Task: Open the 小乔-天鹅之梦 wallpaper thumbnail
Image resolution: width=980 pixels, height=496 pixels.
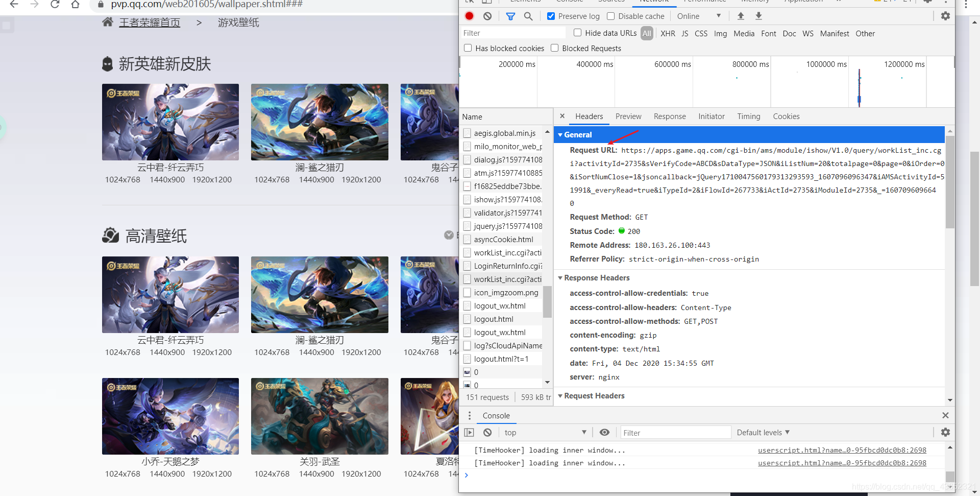Action: point(170,416)
